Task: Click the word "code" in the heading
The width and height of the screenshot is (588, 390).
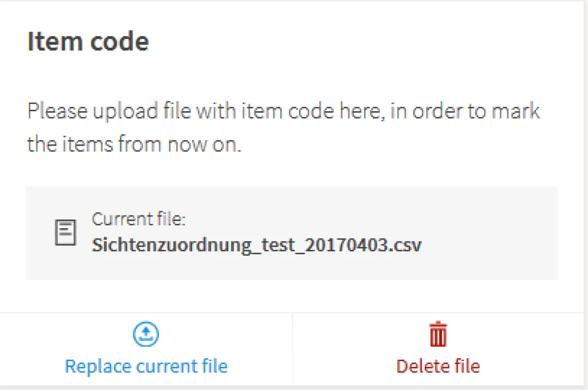Action: [x=119, y=41]
